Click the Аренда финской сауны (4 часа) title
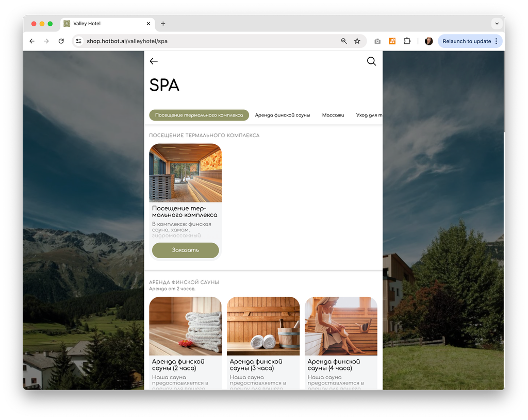Viewport: 528px width, 420px height. coord(334,365)
